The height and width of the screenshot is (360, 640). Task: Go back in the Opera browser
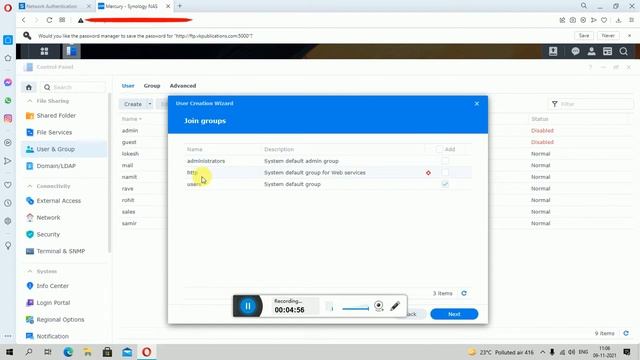tap(24, 20)
